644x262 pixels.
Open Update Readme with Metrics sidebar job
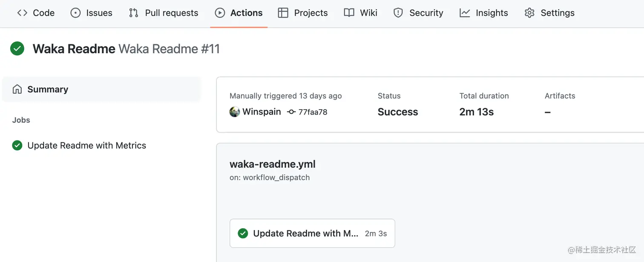pyautogui.click(x=86, y=146)
